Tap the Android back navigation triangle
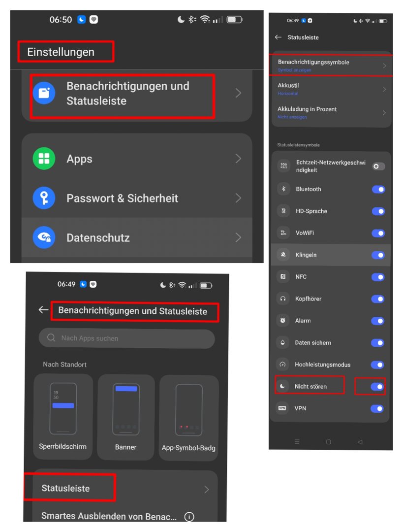The width and height of the screenshot is (403, 532). pyautogui.click(x=360, y=442)
